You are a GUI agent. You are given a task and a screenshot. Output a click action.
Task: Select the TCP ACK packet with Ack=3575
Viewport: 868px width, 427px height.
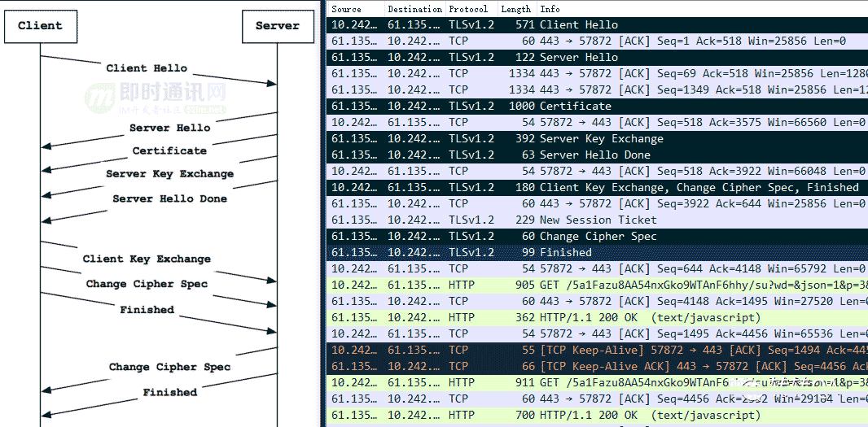(598, 122)
